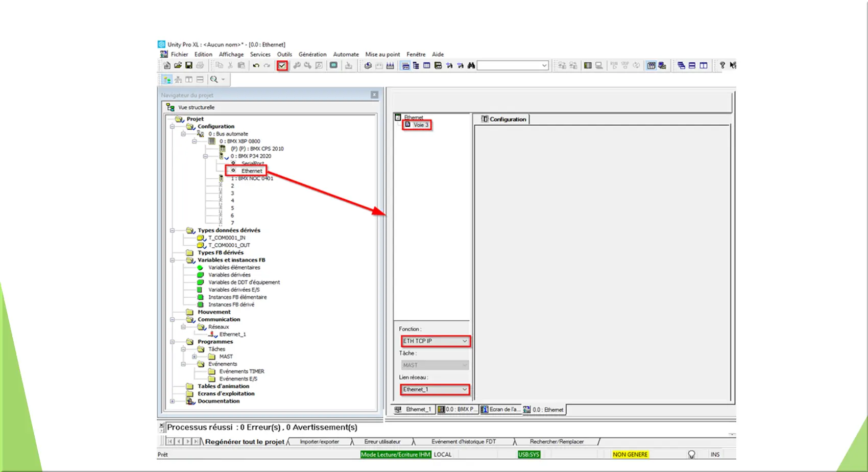Close the Navigateur du projet panel
Screen dimensions: 868x472
pos(374,95)
